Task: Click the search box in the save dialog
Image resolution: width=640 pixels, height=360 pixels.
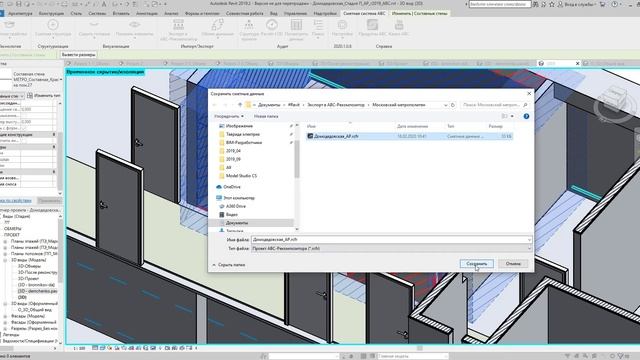Action: click(494, 105)
